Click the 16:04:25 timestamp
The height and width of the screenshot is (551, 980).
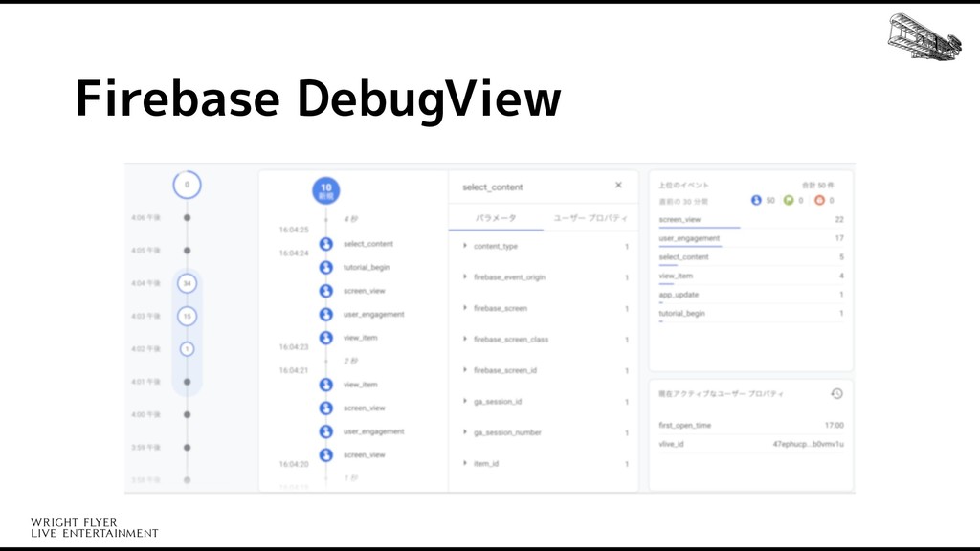click(294, 230)
